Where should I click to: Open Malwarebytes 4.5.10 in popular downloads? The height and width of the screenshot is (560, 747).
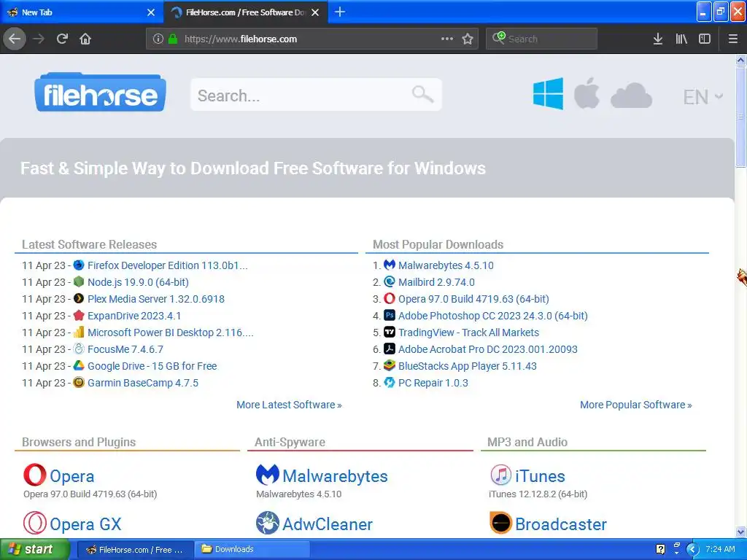pos(446,265)
